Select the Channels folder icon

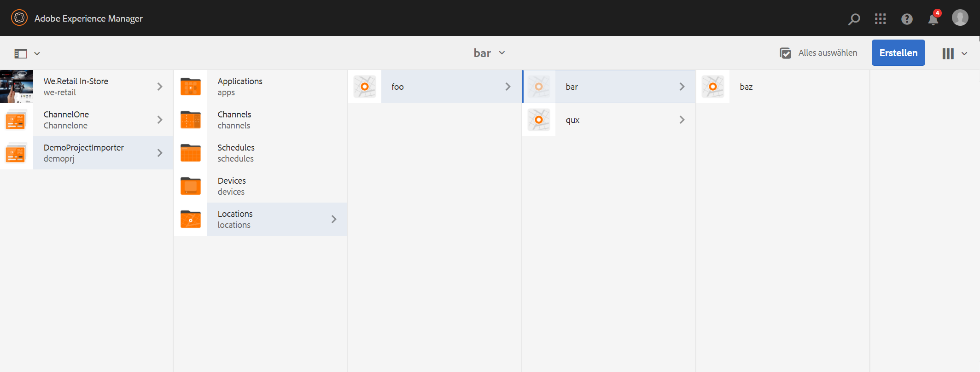(191, 120)
